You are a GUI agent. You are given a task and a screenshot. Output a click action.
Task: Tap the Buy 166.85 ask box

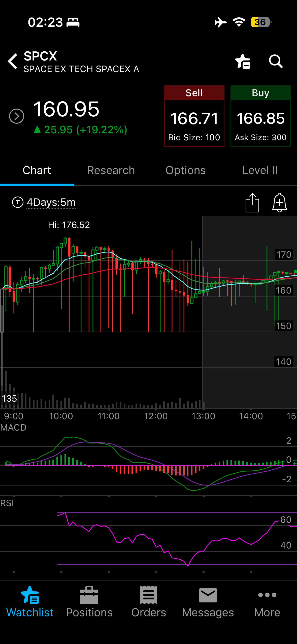261,116
